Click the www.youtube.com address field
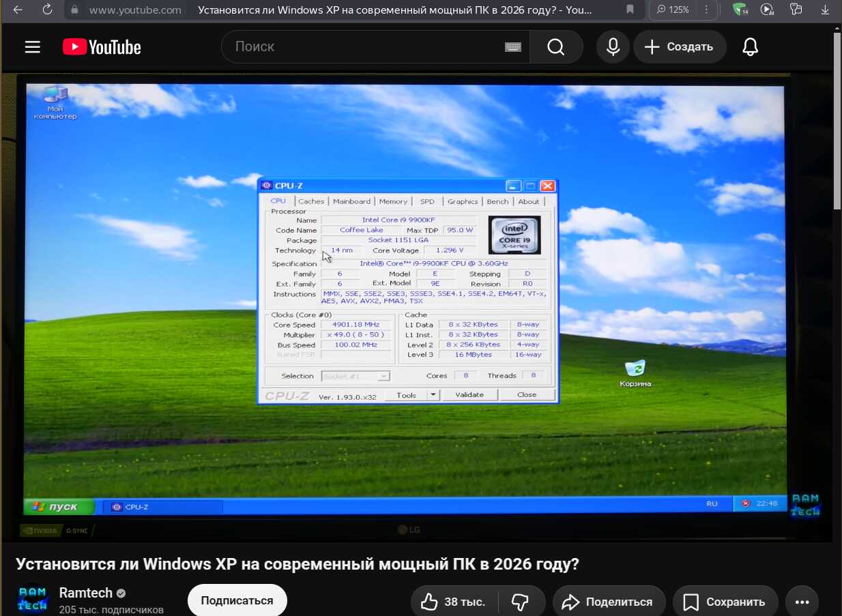 pyautogui.click(x=135, y=10)
